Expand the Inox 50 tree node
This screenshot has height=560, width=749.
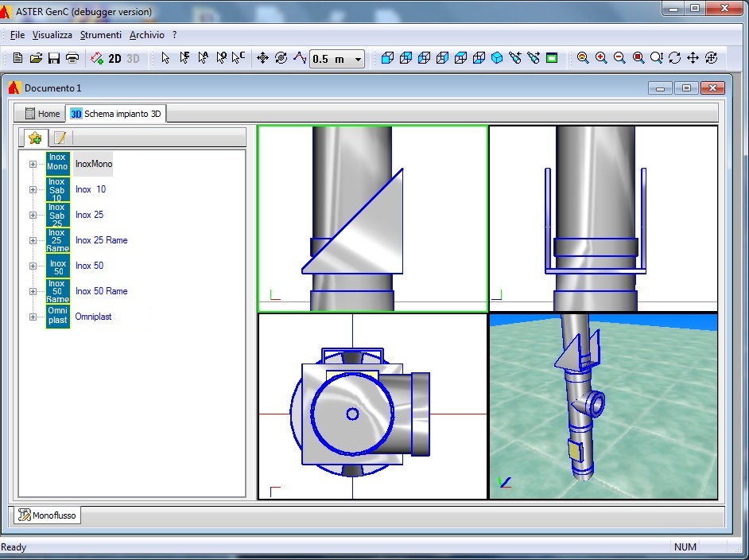(x=33, y=266)
